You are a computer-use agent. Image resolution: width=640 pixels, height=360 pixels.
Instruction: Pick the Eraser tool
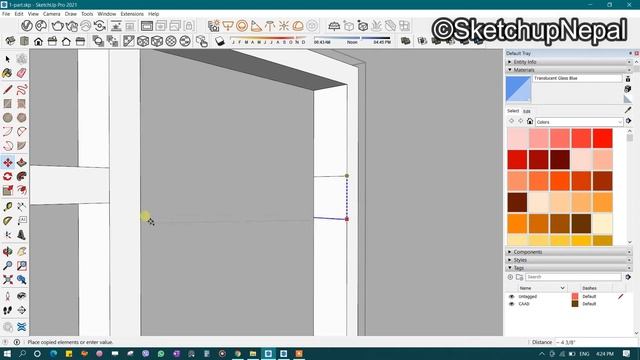(x=22, y=73)
